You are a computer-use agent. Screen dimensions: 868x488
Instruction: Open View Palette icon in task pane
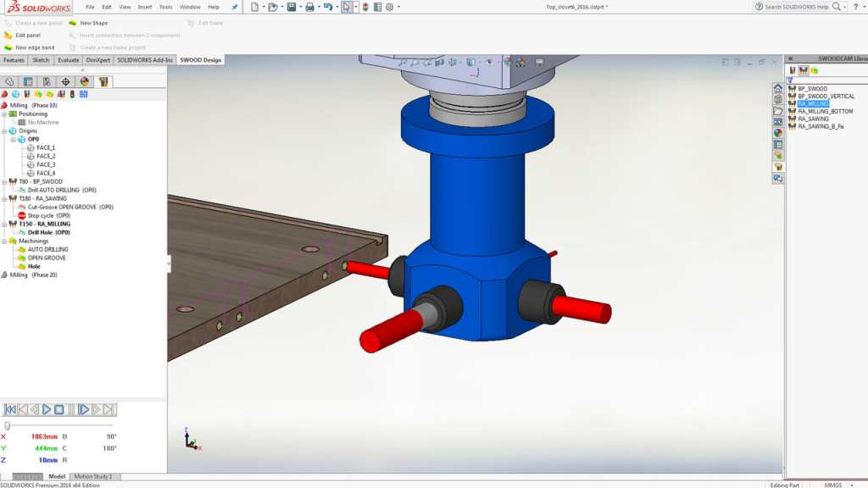point(778,122)
